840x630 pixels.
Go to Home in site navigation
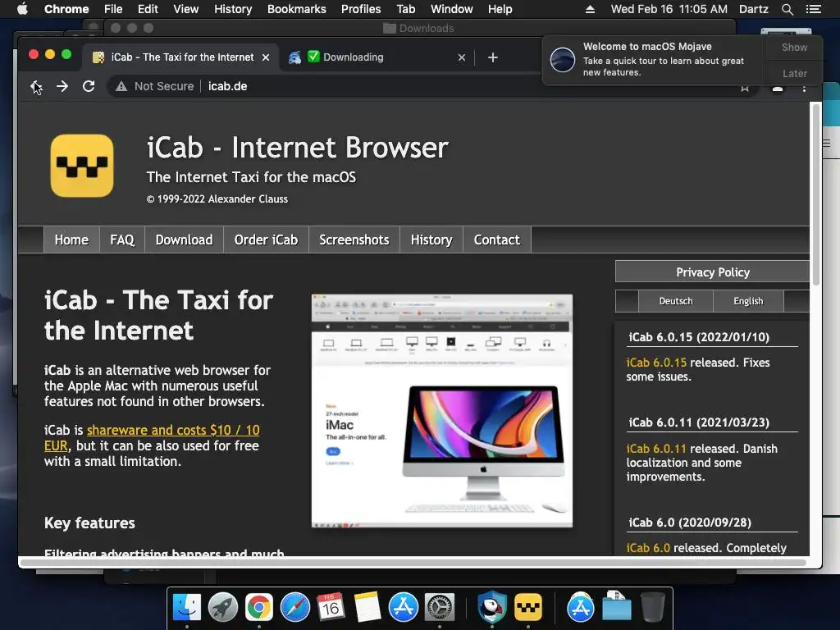tap(71, 240)
